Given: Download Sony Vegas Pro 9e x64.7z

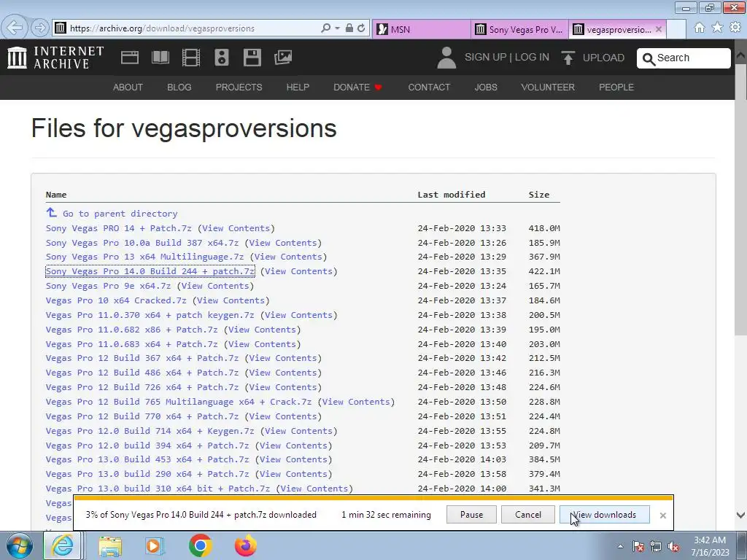Looking at the screenshot, I should tap(108, 286).
